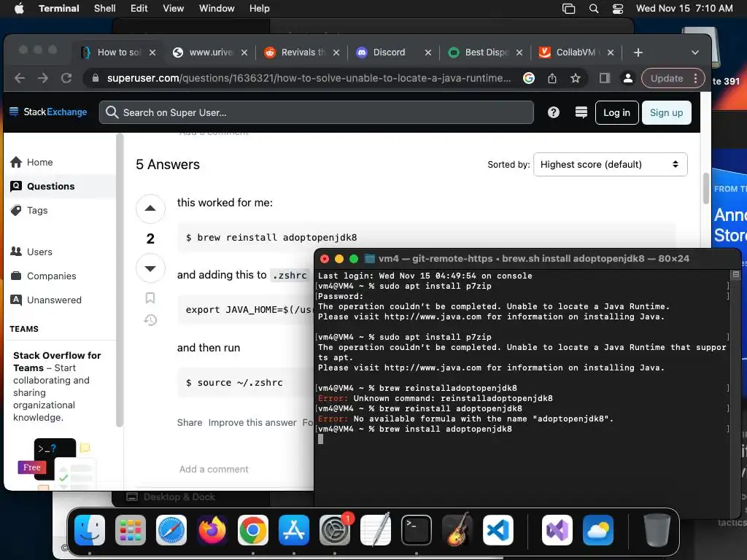Open the Chrome profile icon
The height and width of the screenshot is (560, 747).
coord(628,78)
